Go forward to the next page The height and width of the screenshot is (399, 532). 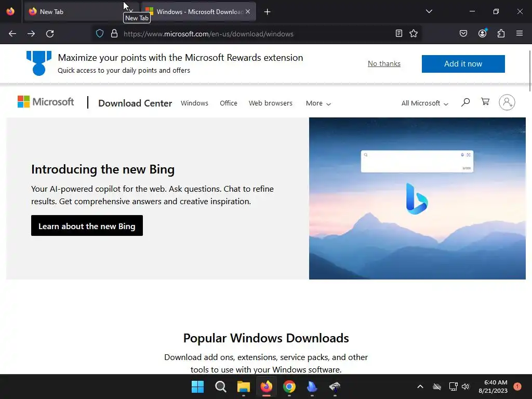pyautogui.click(x=31, y=34)
